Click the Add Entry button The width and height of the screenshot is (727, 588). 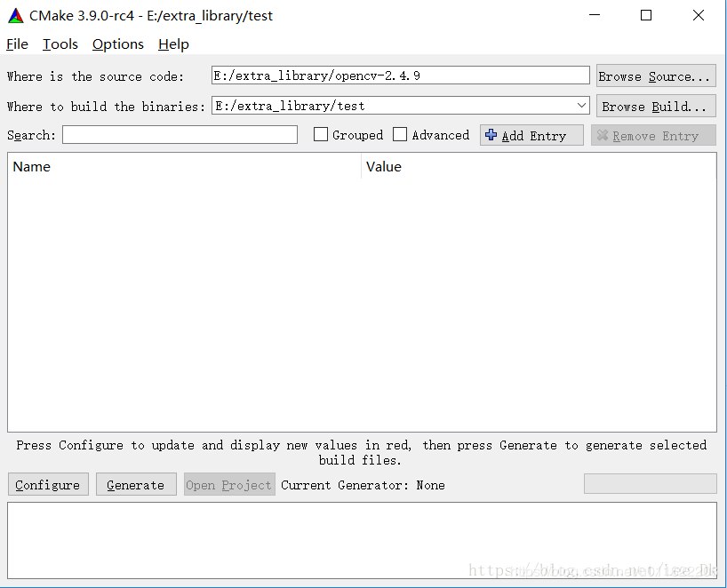pyautogui.click(x=531, y=135)
